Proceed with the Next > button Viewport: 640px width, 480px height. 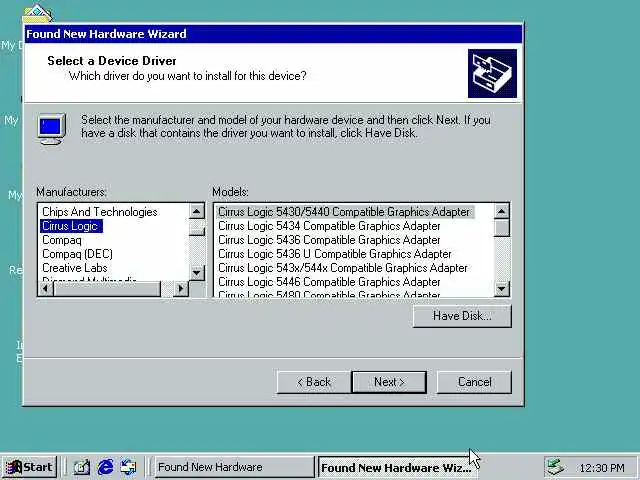[x=389, y=382]
